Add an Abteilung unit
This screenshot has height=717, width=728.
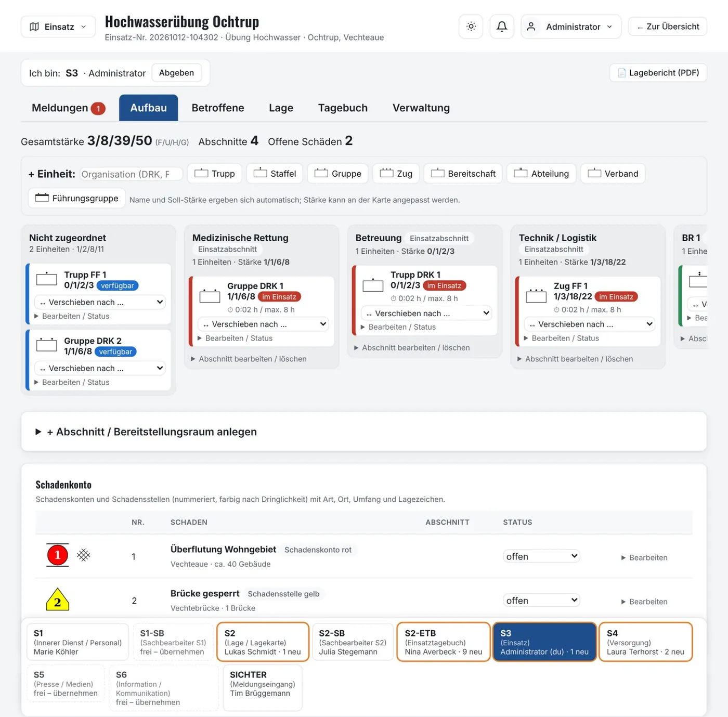(x=541, y=174)
